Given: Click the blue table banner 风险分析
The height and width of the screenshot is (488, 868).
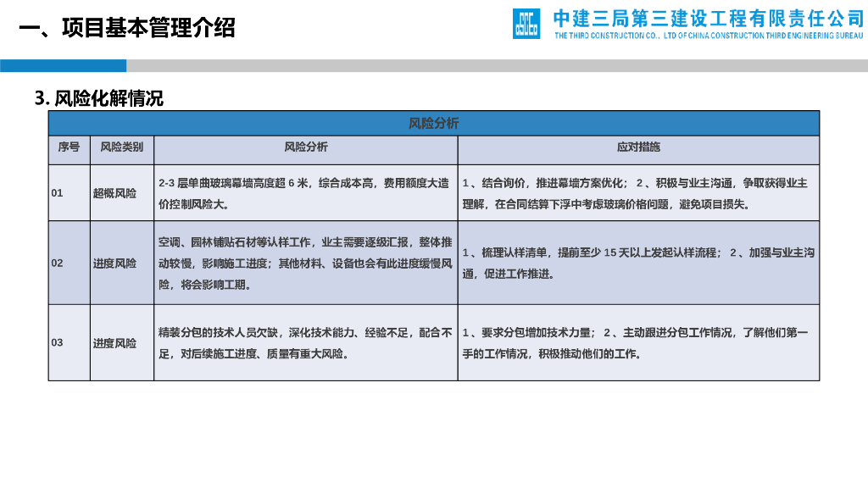Looking at the screenshot, I should [x=433, y=124].
